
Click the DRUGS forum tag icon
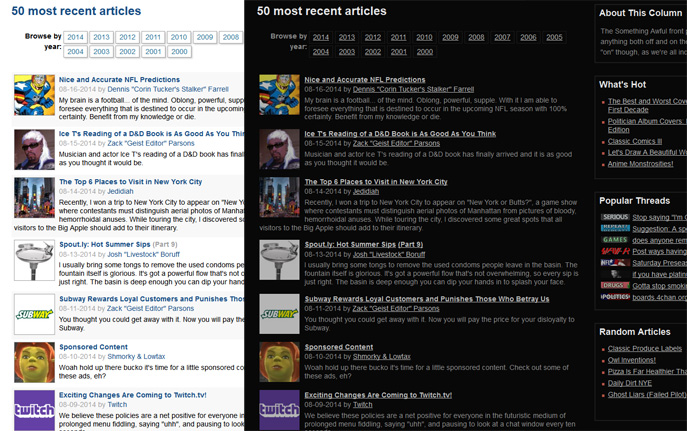614,285
